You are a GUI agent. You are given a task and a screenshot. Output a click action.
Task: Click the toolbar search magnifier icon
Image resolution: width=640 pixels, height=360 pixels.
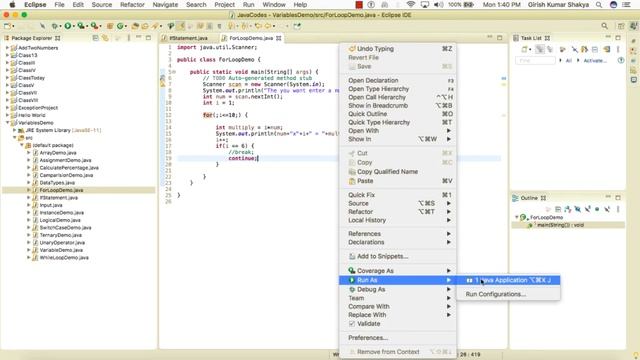tap(604, 26)
